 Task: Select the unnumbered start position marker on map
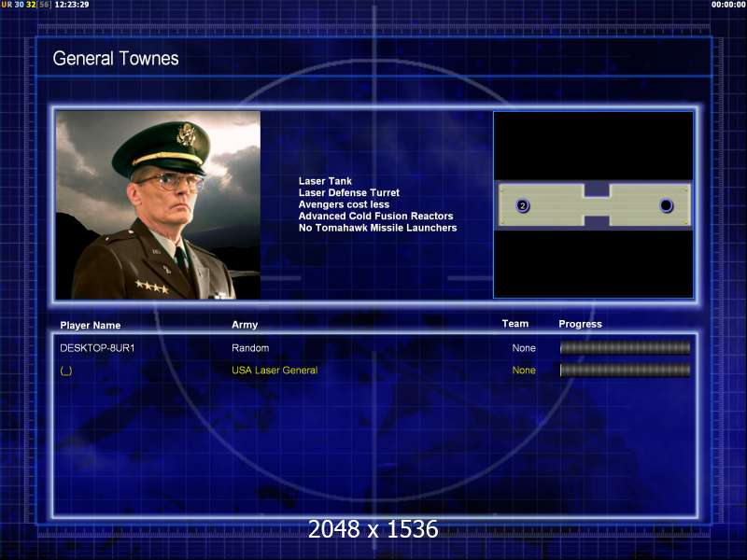(666, 205)
